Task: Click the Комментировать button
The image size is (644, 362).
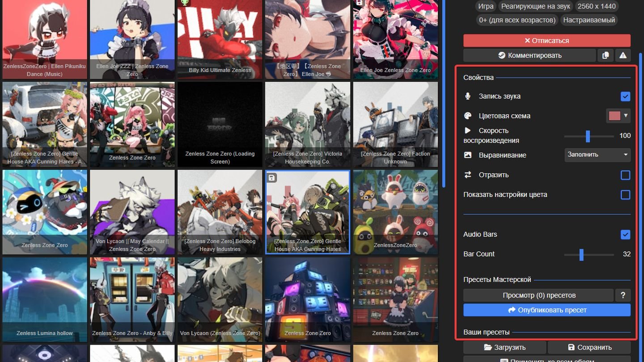Action: 530,55
